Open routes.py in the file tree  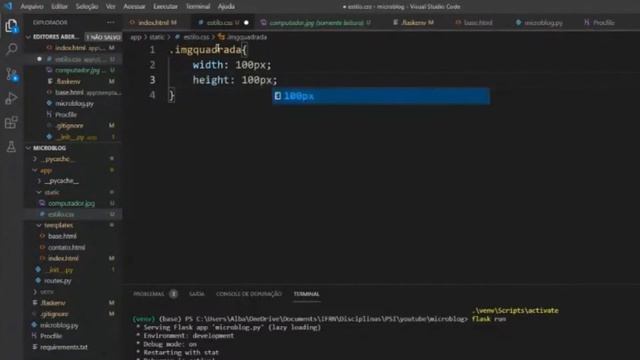tap(58, 280)
